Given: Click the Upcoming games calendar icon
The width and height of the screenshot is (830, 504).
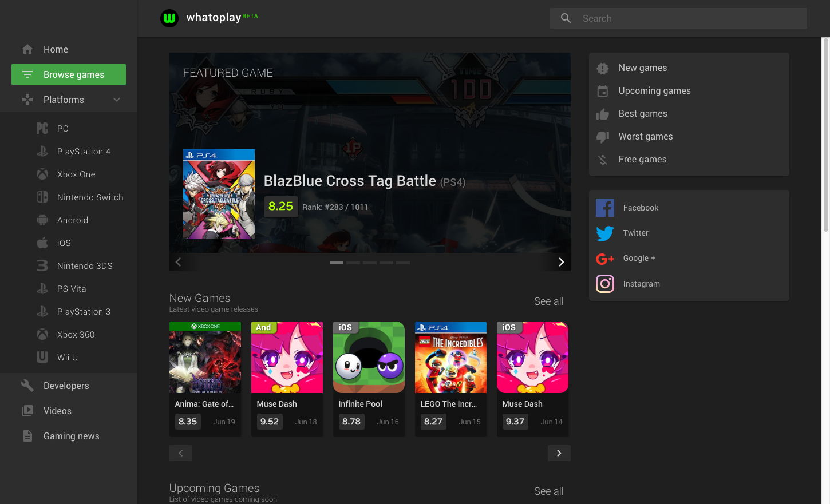Looking at the screenshot, I should 603,92.
